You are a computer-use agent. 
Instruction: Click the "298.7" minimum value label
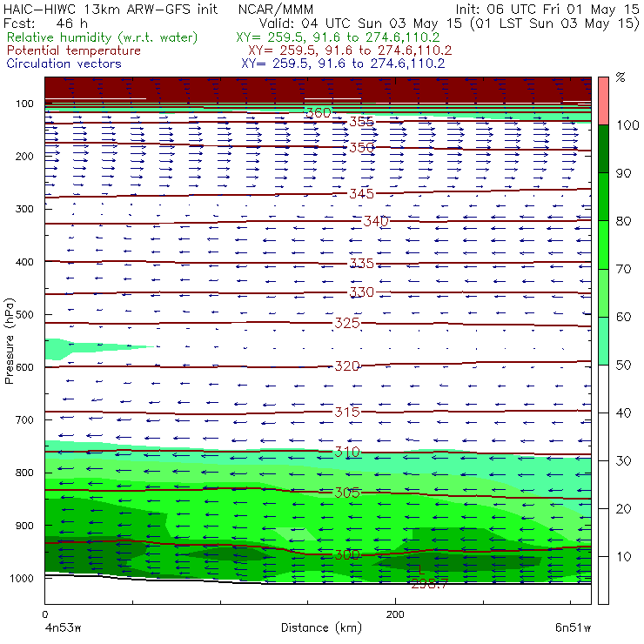click(429, 584)
